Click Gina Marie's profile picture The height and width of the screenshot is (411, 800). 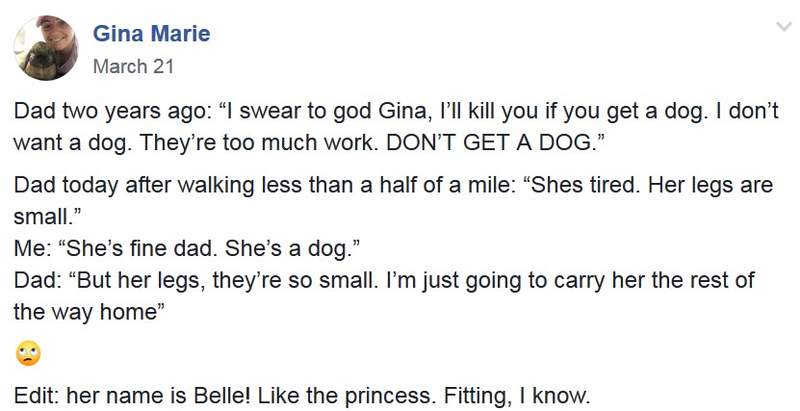[x=46, y=47]
